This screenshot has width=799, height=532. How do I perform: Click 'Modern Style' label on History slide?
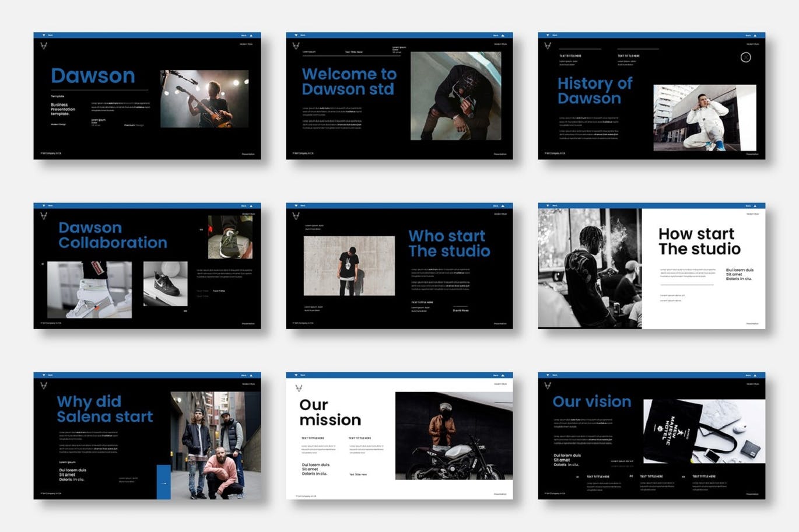tap(753, 44)
